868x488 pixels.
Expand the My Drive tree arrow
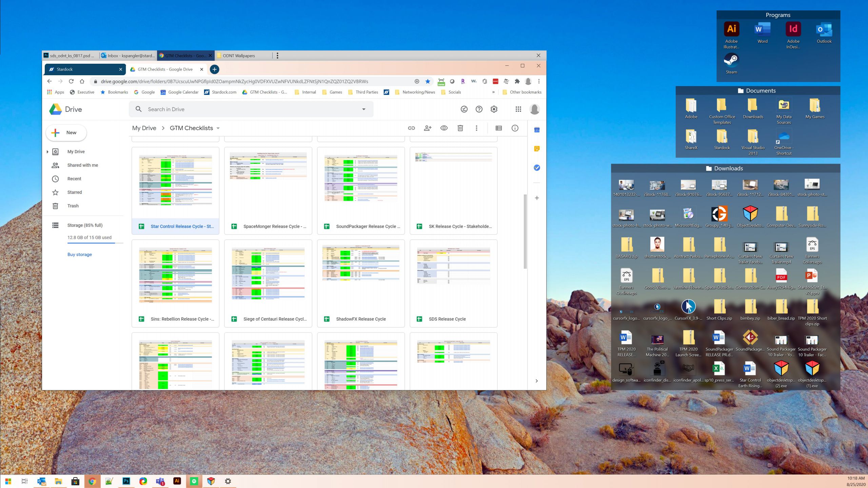(x=47, y=152)
